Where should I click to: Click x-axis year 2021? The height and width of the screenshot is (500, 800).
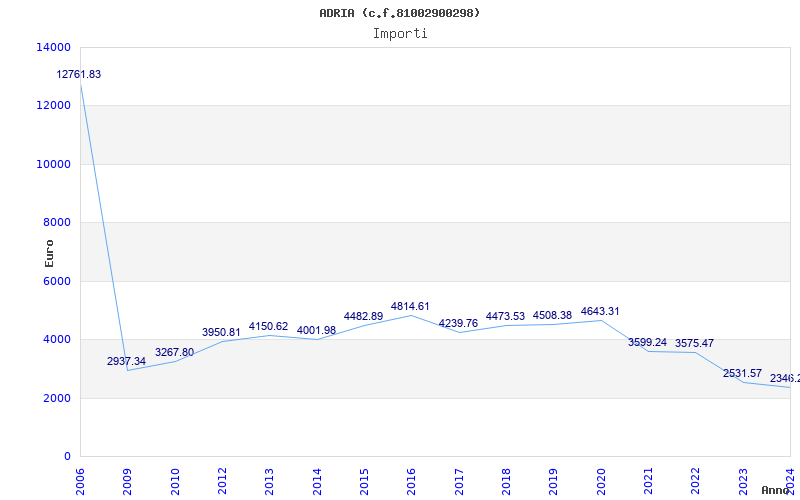648,482
